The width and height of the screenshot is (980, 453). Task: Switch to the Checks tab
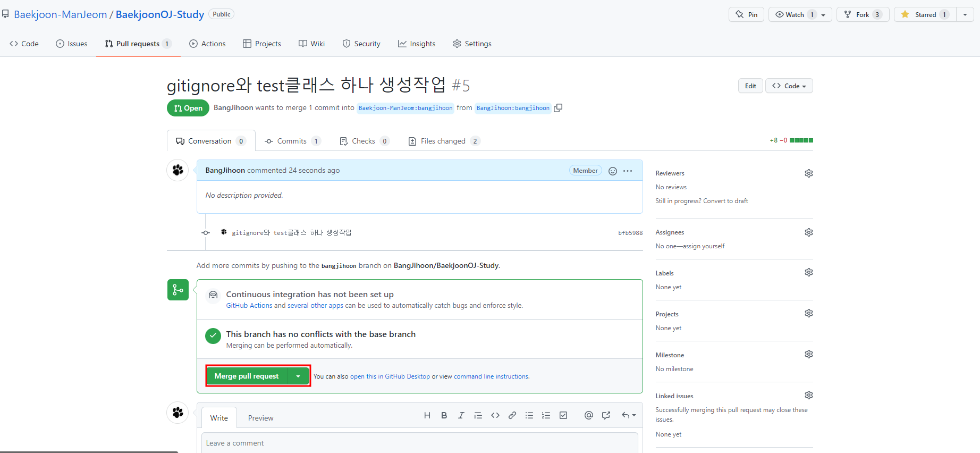pos(364,141)
